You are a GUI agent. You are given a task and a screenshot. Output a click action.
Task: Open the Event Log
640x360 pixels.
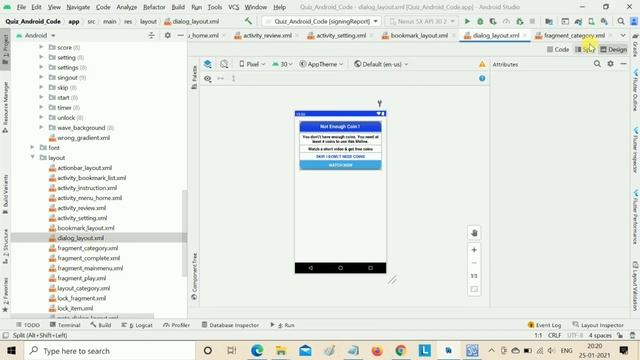[x=544, y=325]
